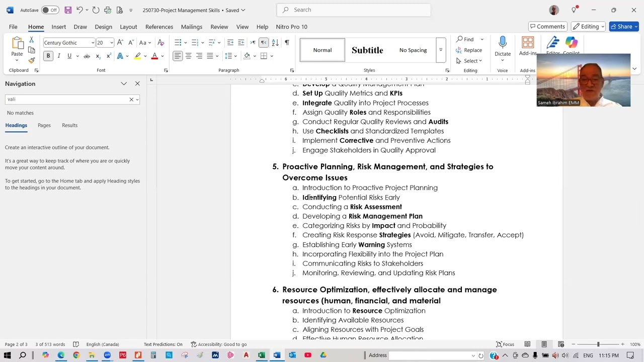644x362 pixels.
Task: Switch to Web Layout view in status bar
Action: [560, 344]
